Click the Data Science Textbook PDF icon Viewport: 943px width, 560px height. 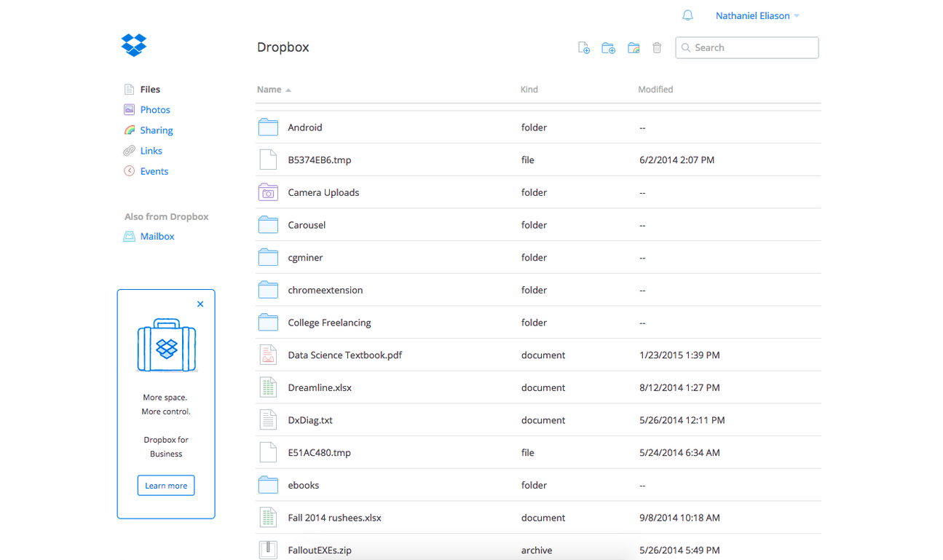tap(268, 355)
